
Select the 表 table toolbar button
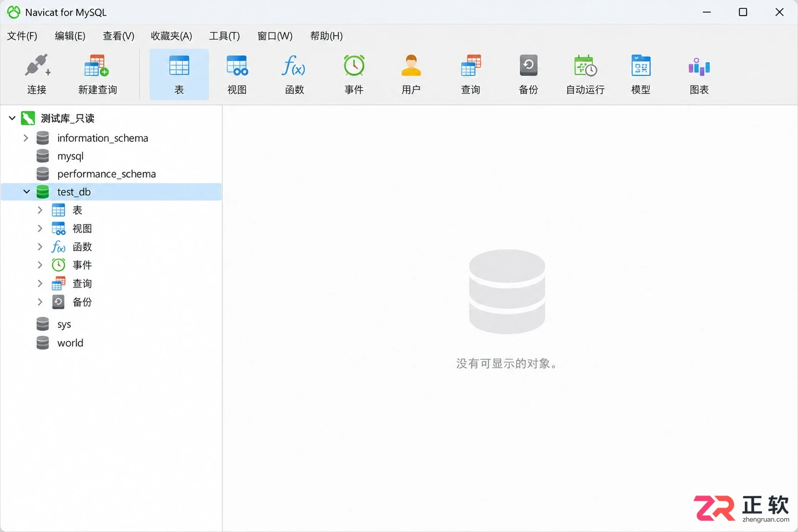179,74
